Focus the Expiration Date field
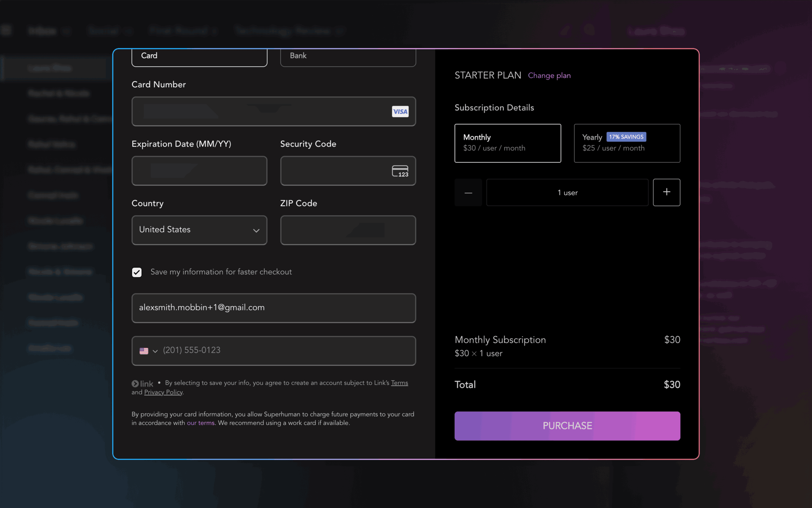The width and height of the screenshot is (812, 508). coord(199,171)
